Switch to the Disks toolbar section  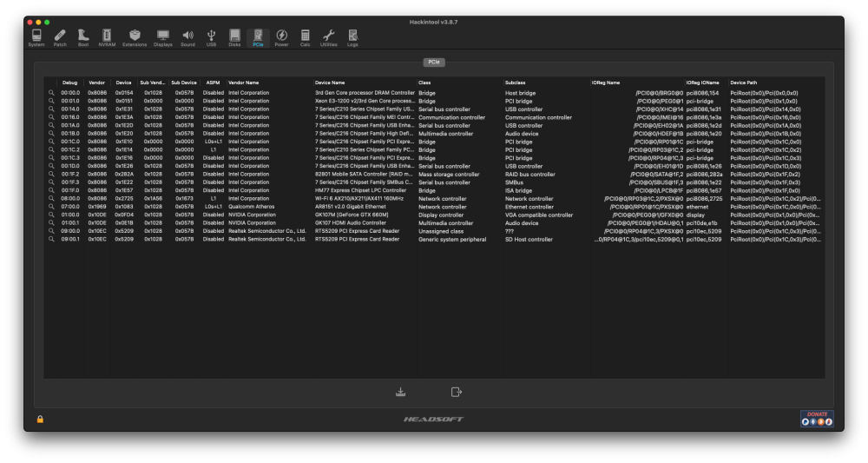tap(234, 37)
